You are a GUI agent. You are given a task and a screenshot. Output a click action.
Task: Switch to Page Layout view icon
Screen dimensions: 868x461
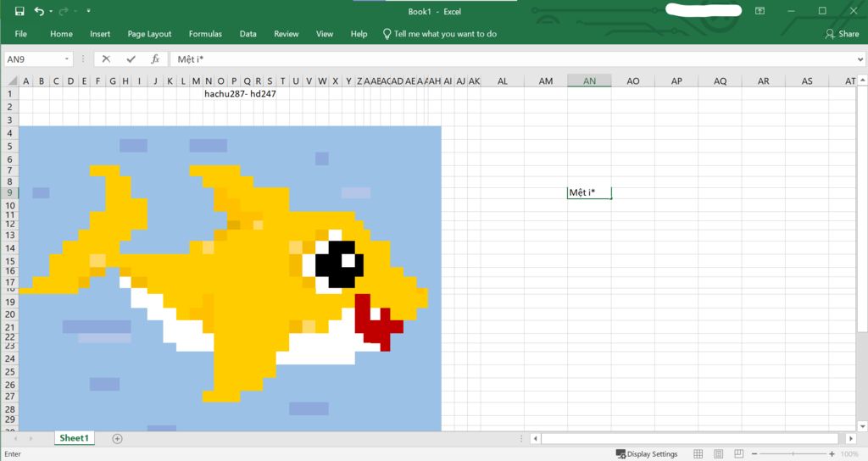[719, 454]
